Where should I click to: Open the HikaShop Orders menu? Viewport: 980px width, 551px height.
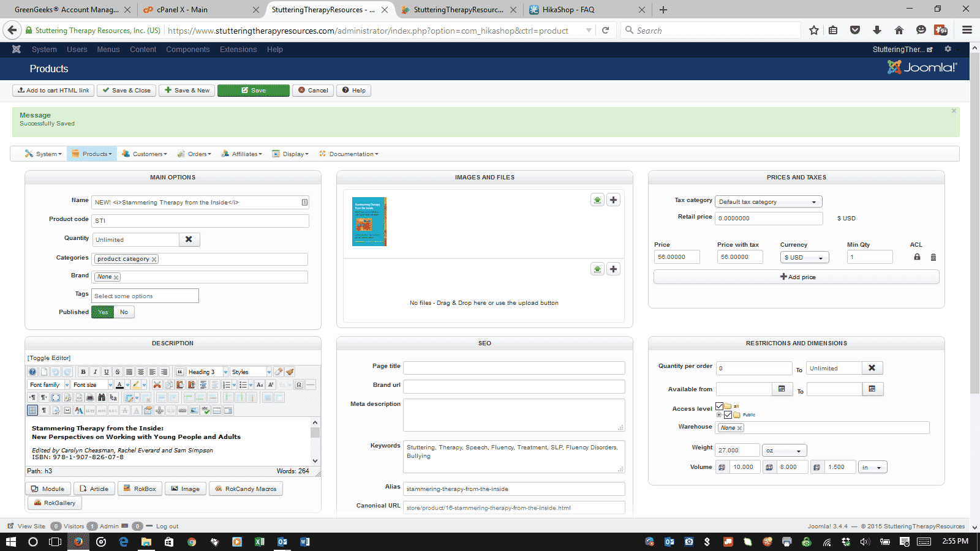click(x=194, y=154)
